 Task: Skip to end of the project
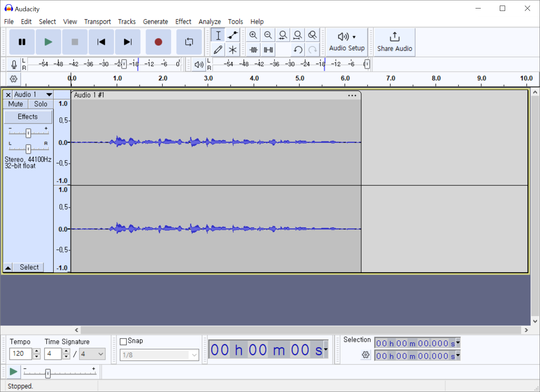pyautogui.click(x=128, y=42)
